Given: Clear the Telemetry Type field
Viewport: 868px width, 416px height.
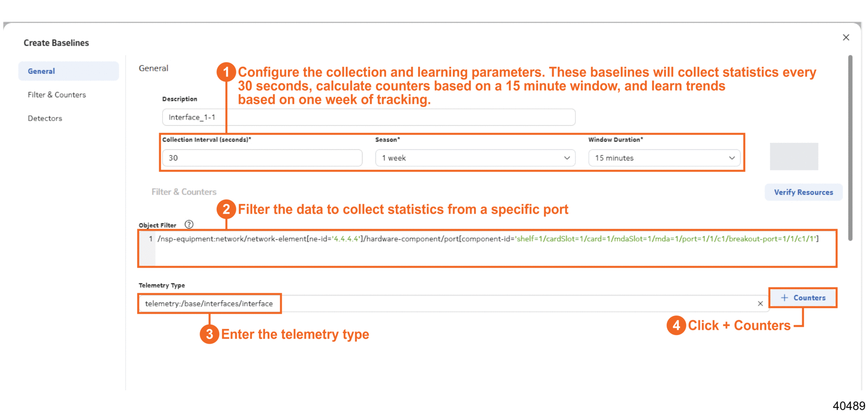Looking at the screenshot, I should [x=760, y=304].
